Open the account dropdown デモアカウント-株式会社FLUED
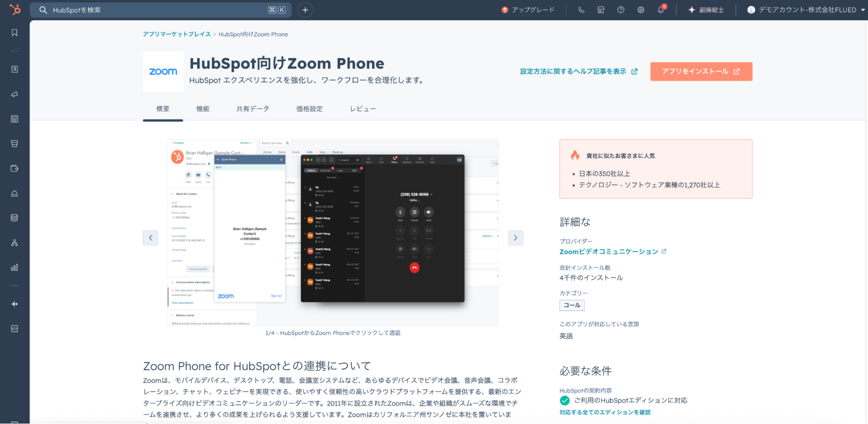 coord(806,10)
